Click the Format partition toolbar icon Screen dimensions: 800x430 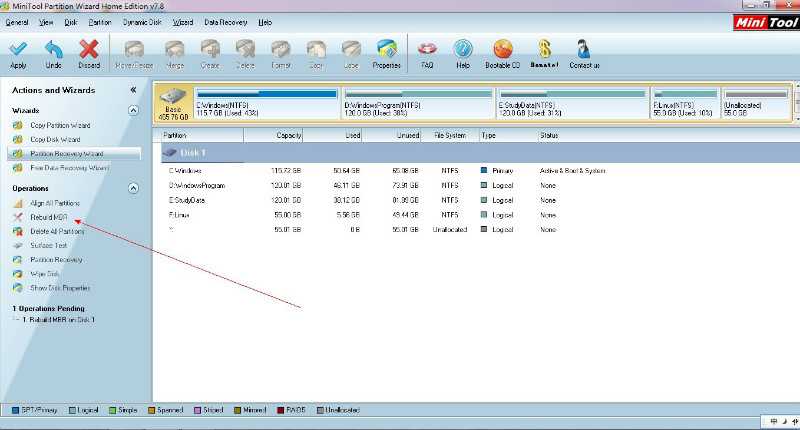[281, 49]
